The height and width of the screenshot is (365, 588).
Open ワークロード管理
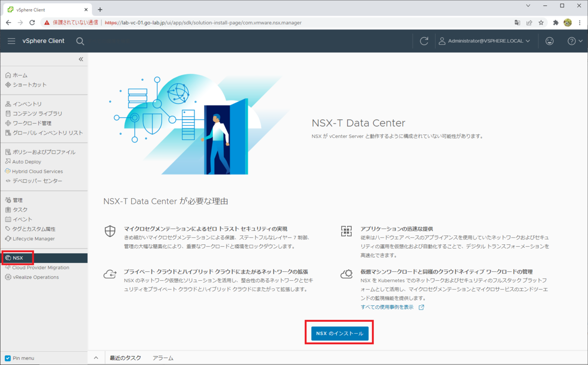tap(28, 123)
